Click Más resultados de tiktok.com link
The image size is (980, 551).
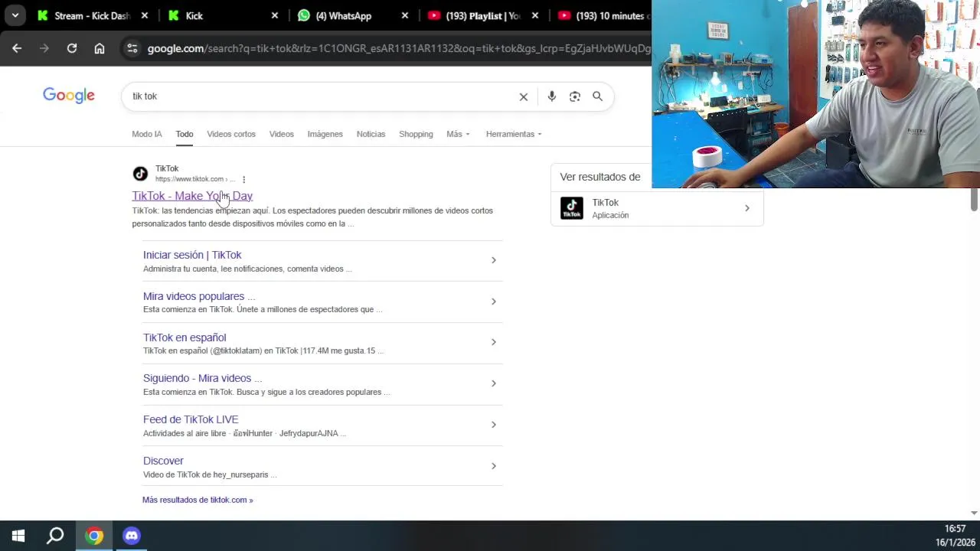click(198, 500)
